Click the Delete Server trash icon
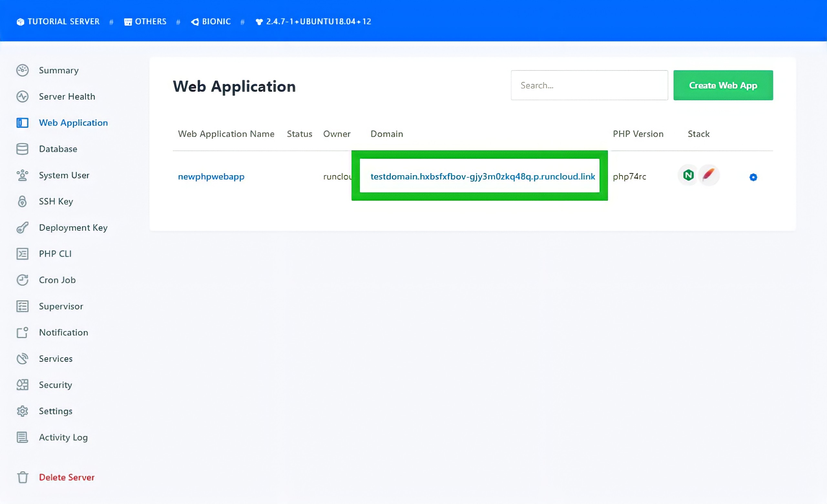The width and height of the screenshot is (827, 504). 23,477
